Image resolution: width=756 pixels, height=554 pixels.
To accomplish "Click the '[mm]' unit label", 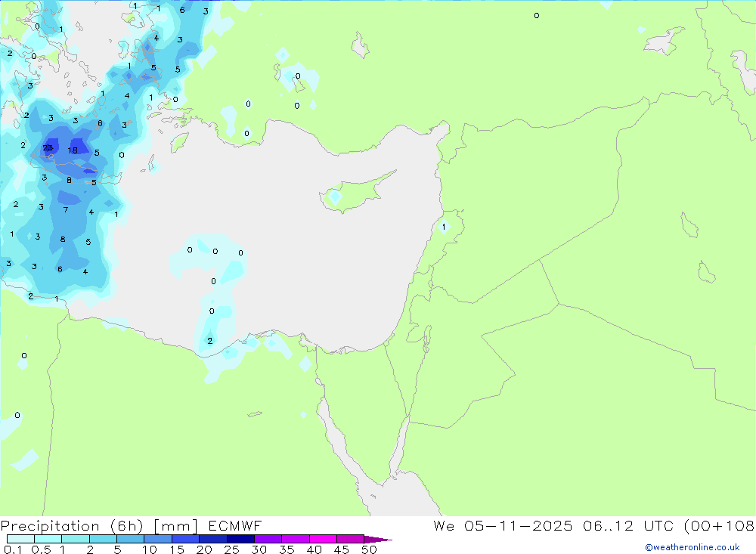I will pyautogui.click(x=175, y=526).
